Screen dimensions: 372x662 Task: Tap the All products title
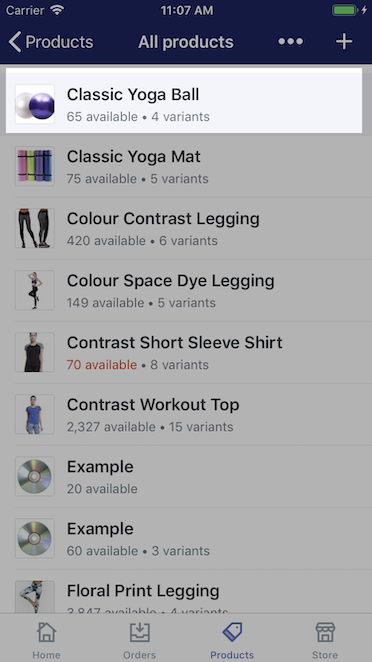(x=186, y=42)
